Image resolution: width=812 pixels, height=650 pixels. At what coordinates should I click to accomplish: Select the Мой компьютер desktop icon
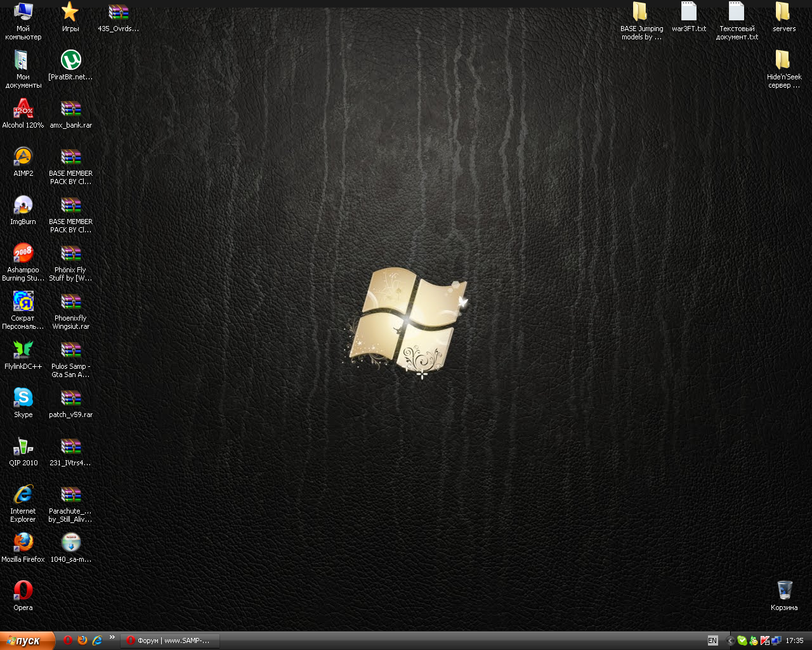click(23, 21)
